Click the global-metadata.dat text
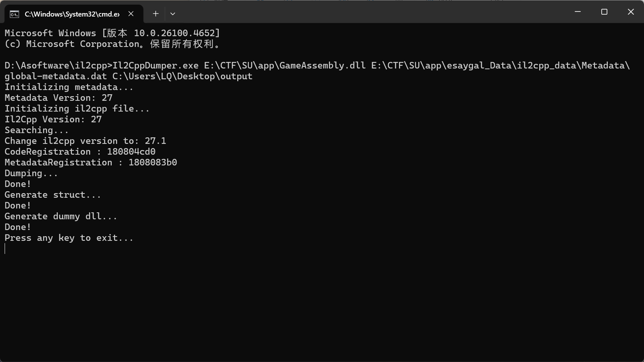The height and width of the screenshot is (362, 644). tap(55, 77)
